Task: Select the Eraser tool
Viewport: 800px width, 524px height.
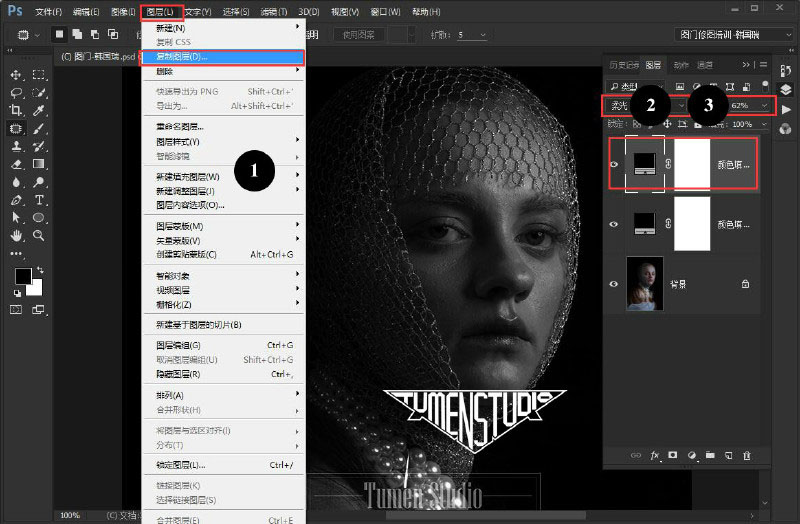Action: [x=16, y=164]
